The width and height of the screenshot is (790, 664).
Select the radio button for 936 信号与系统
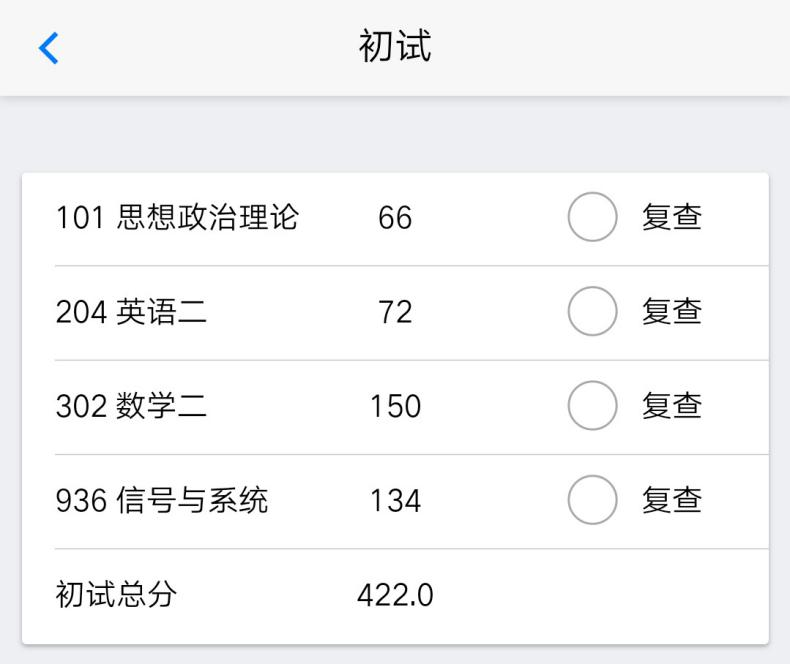point(592,500)
